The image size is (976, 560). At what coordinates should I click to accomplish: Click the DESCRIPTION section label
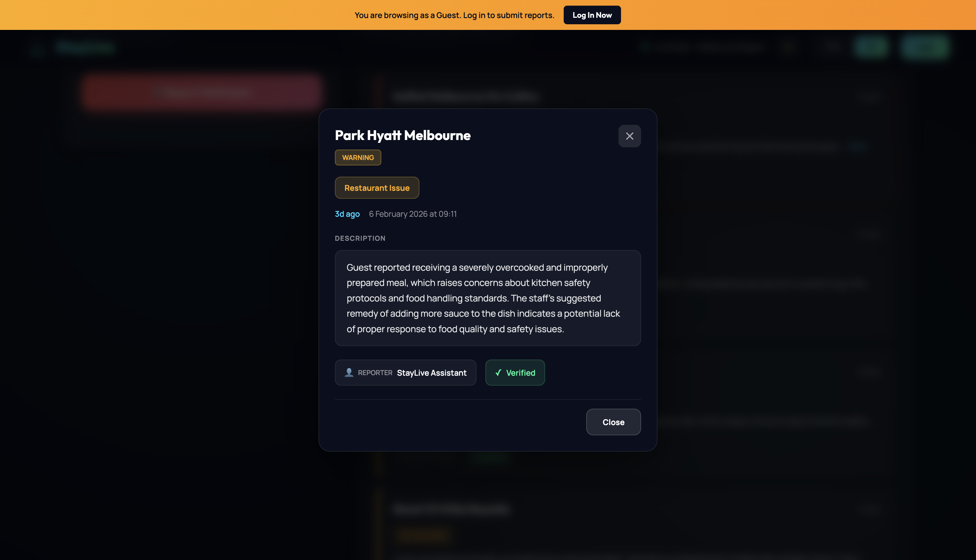click(x=360, y=238)
